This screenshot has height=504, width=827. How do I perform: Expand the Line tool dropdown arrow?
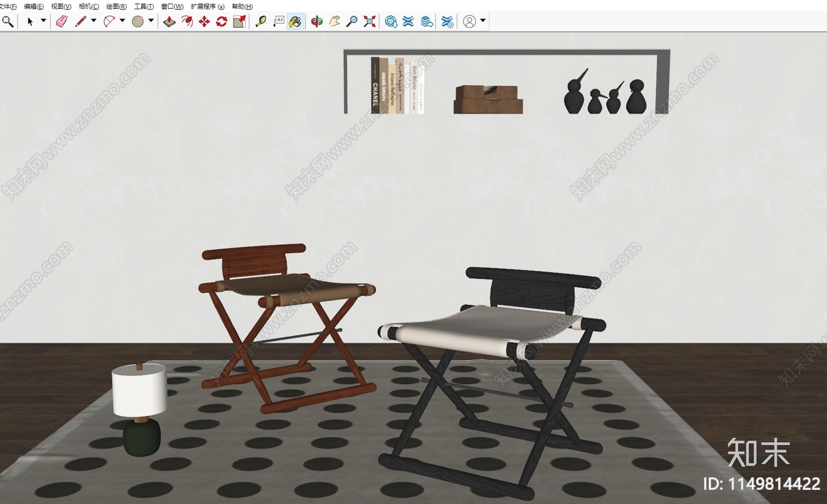[x=94, y=21]
